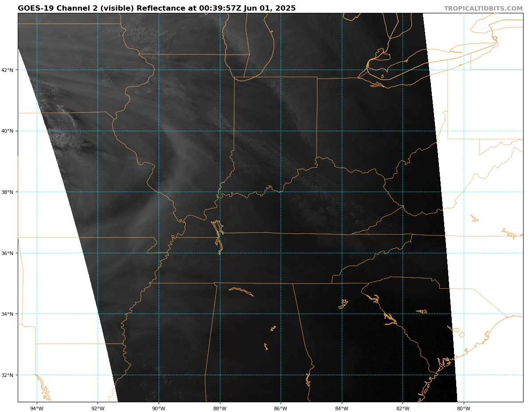
Task: Click the 82°W longitude label
Action: (403, 408)
